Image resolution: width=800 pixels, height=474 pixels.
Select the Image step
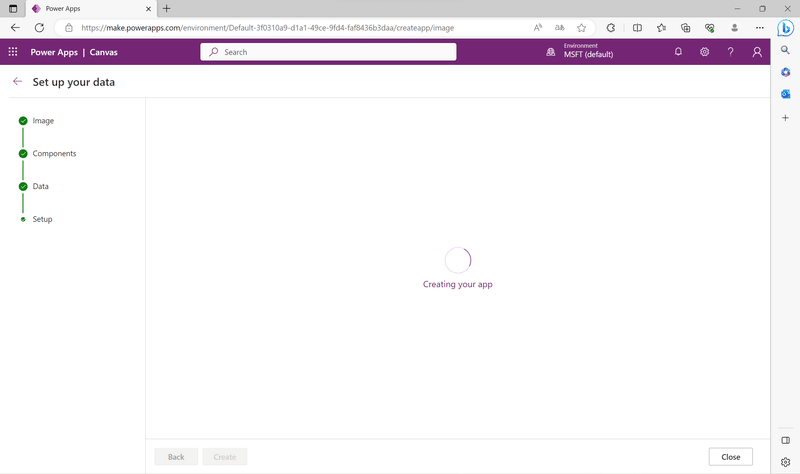click(36, 121)
